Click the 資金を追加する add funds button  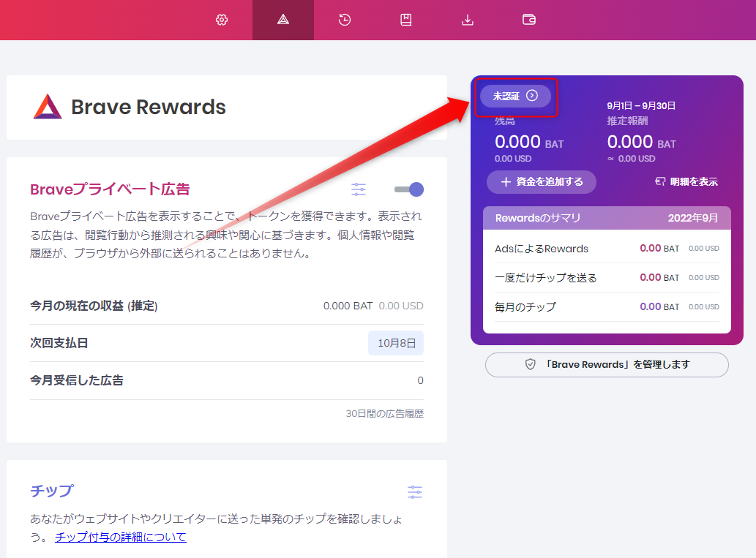pos(542,182)
